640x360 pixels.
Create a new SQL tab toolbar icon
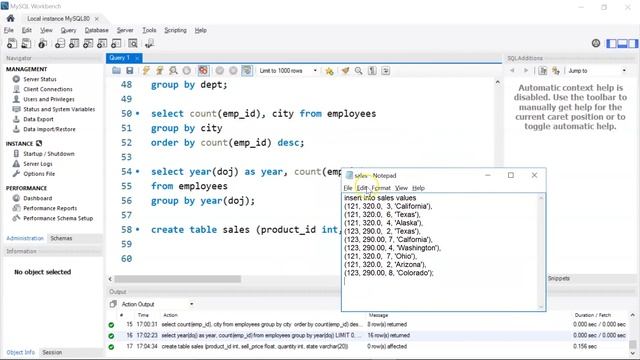pyautogui.click(x=12, y=43)
